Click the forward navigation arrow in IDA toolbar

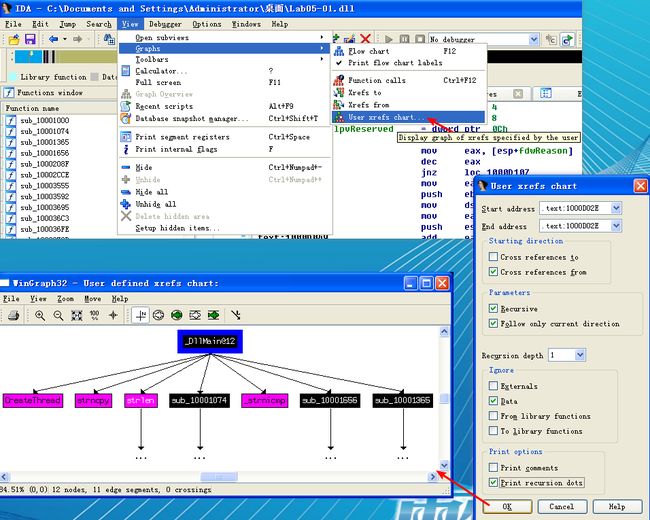pos(78,39)
